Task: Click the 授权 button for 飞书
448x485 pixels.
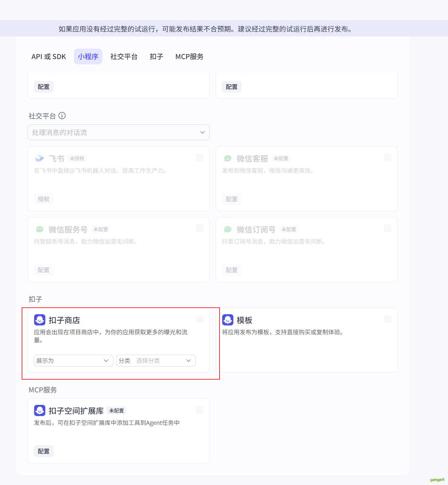Action: point(44,199)
